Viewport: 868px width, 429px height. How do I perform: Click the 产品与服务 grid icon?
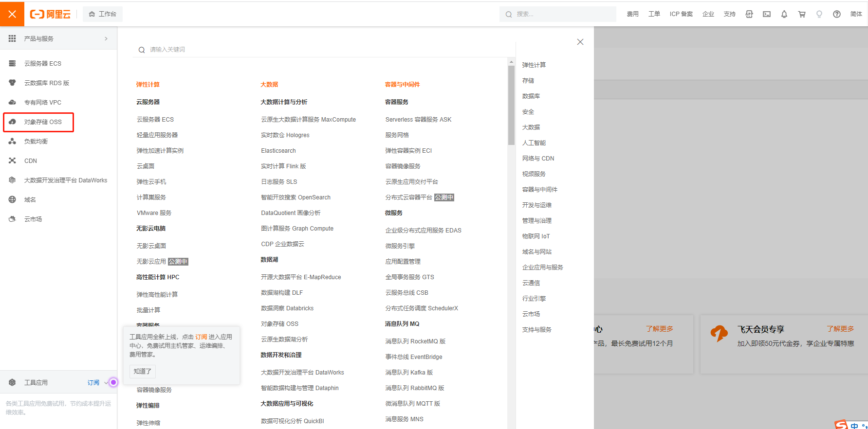click(12, 38)
